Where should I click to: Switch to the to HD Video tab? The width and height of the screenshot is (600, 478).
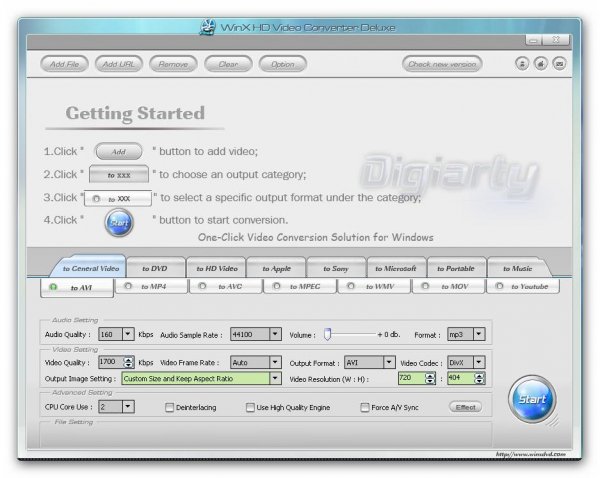[217, 268]
